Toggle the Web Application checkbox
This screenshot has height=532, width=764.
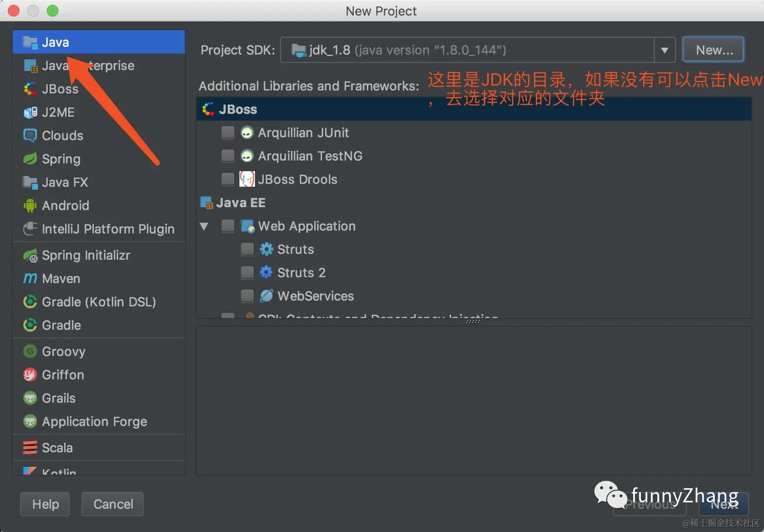(228, 226)
